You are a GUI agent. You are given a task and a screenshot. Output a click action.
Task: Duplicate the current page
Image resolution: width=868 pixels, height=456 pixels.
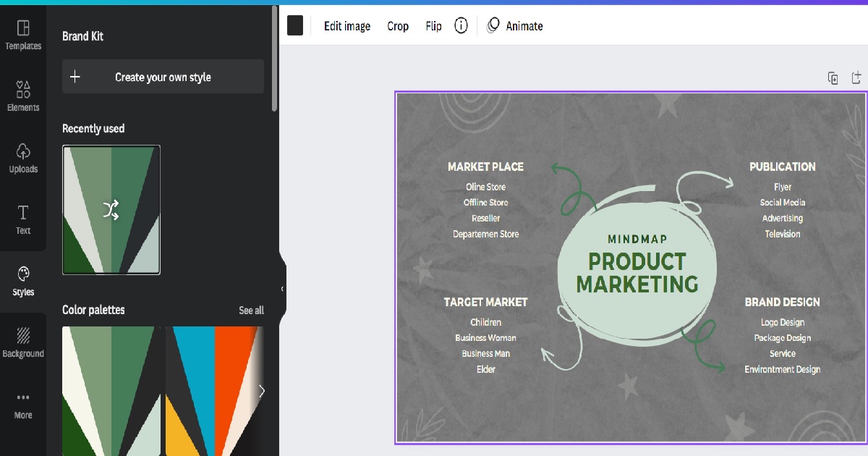click(833, 77)
